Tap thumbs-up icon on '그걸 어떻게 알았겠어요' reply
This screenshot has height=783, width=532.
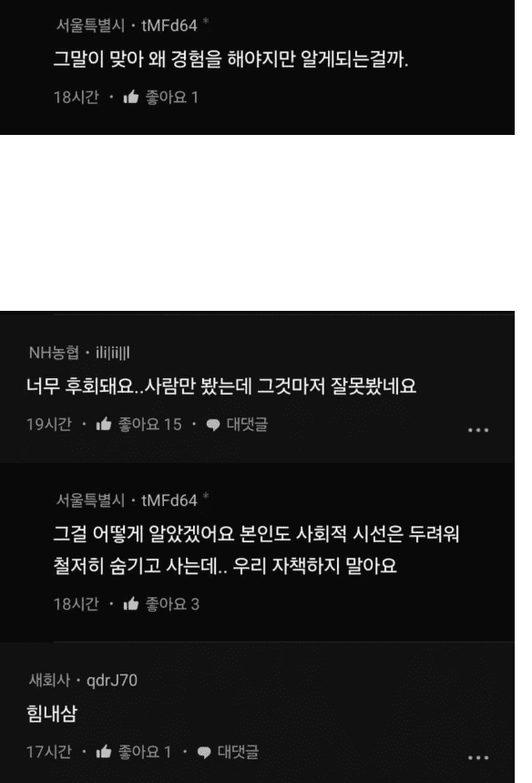point(131,603)
